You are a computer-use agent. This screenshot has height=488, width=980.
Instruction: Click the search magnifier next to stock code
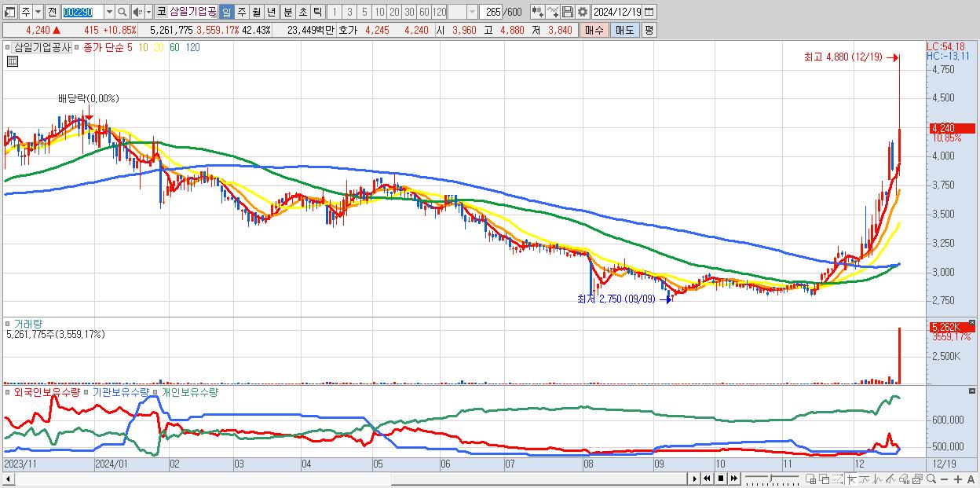tap(122, 12)
